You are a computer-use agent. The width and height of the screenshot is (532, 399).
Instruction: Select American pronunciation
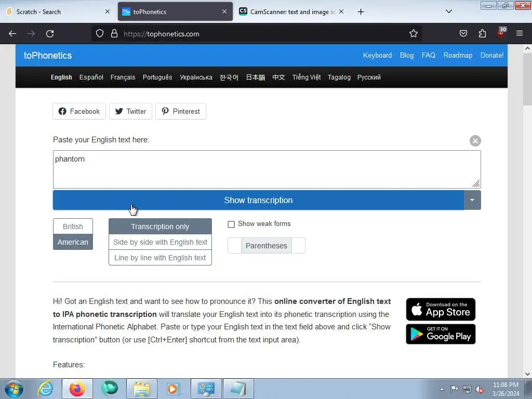[73, 242]
